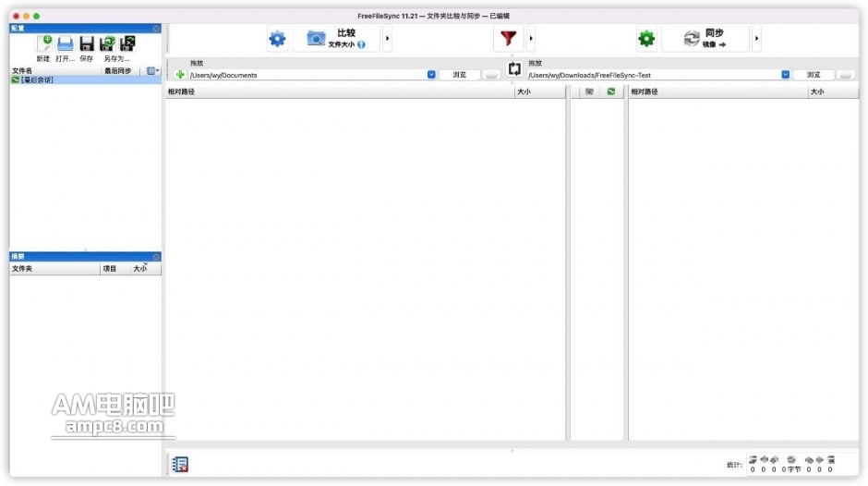Expand the sync variant arrow next to 同步
The image size is (868, 486).
coord(757,39)
